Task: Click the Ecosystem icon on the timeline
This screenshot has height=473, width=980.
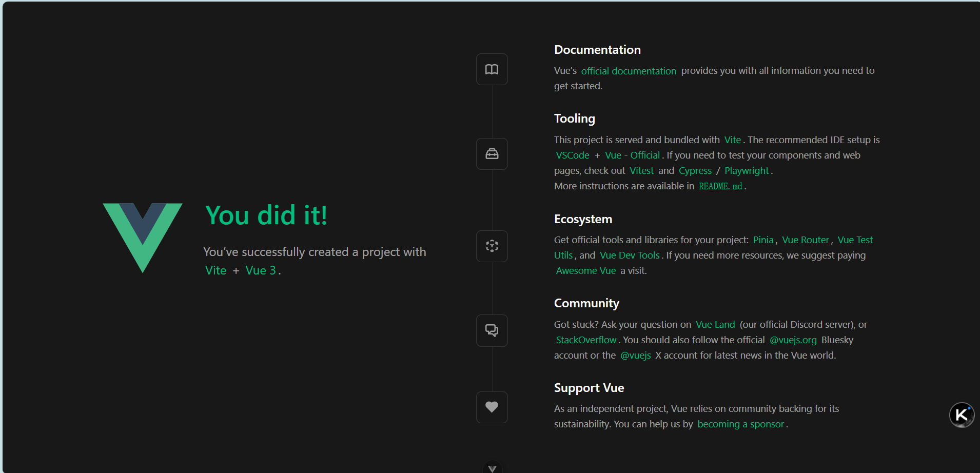Action: click(492, 246)
